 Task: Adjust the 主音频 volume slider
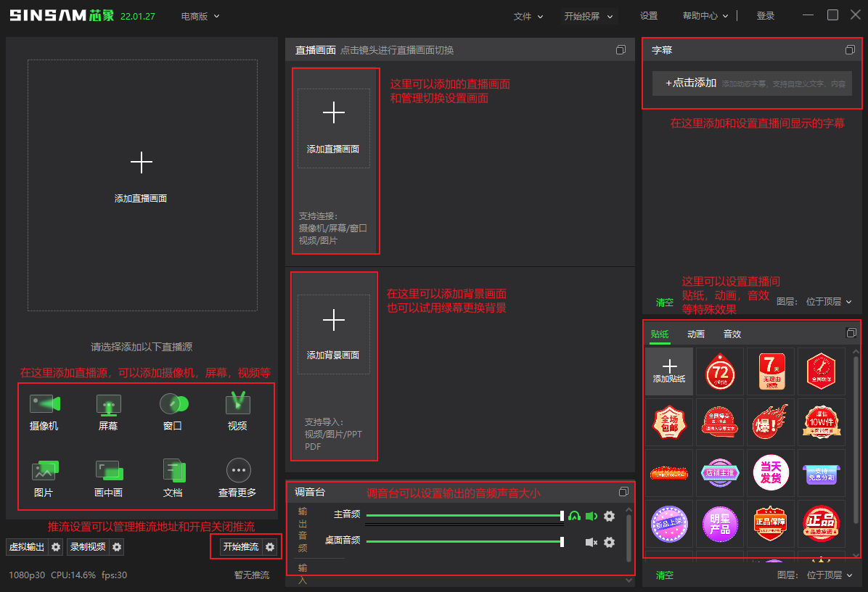point(465,516)
